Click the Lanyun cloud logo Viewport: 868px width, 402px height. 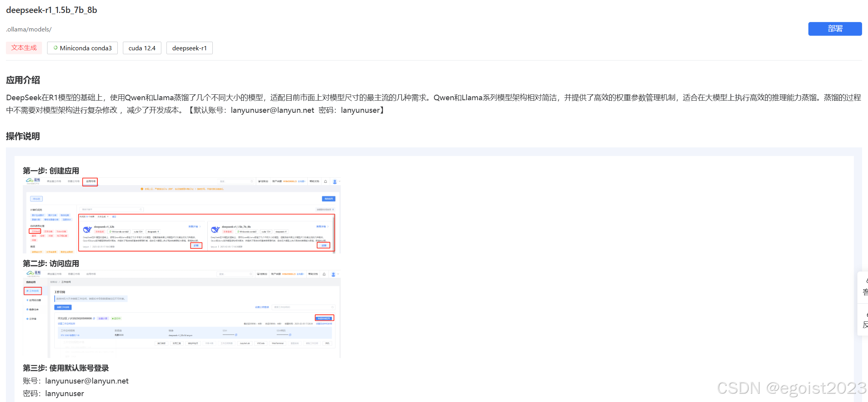click(x=33, y=181)
